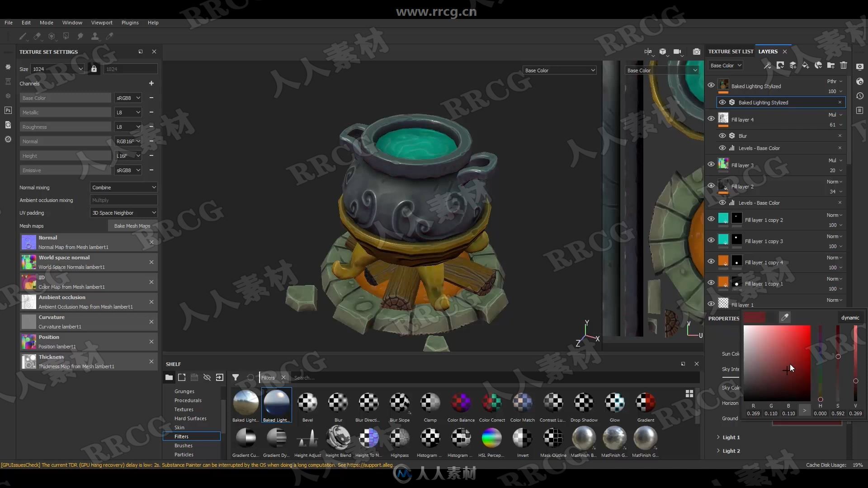Open the Plugins menu
868x488 pixels.
pos(130,23)
